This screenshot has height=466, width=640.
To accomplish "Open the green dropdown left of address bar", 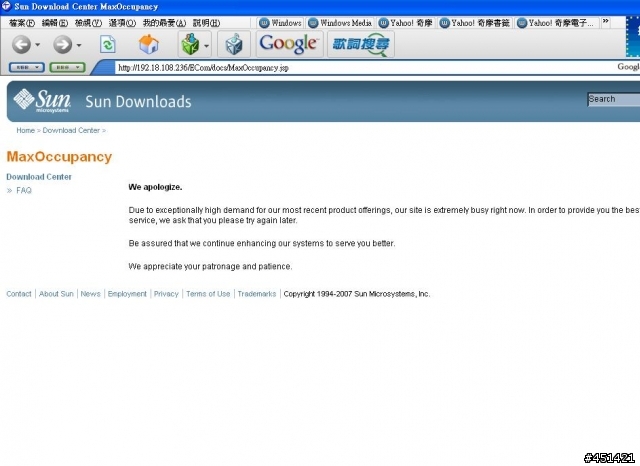I will click(x=67, y=67).
